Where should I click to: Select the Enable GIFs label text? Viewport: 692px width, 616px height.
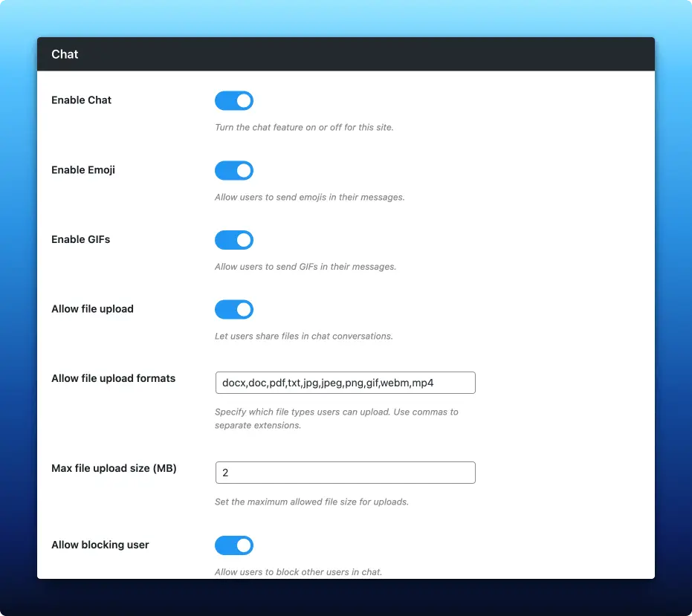[80, 239]
